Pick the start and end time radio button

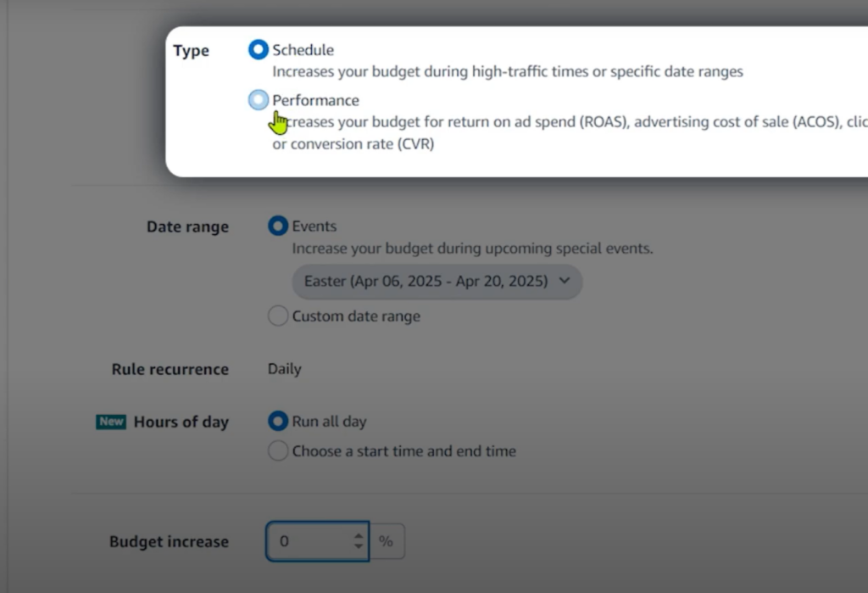[x=277, y=451]
